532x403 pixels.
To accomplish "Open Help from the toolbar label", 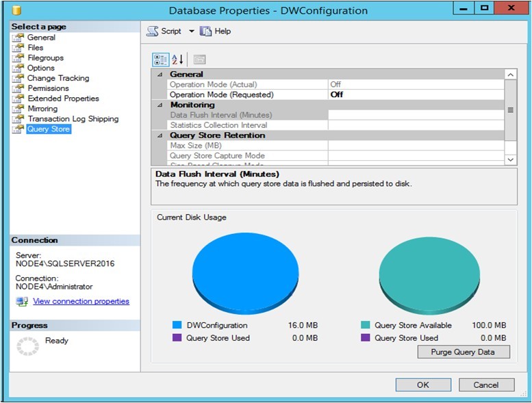I will [x=223, y=31].
